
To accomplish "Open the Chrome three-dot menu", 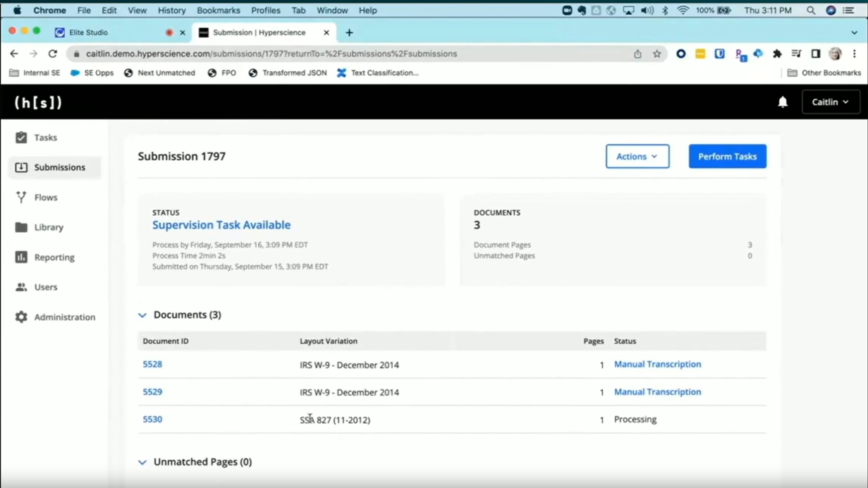I will pyautogui.click(x=854, y=54).
